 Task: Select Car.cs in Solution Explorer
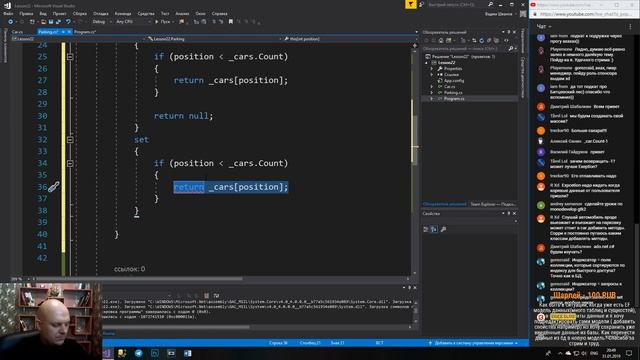449,87
